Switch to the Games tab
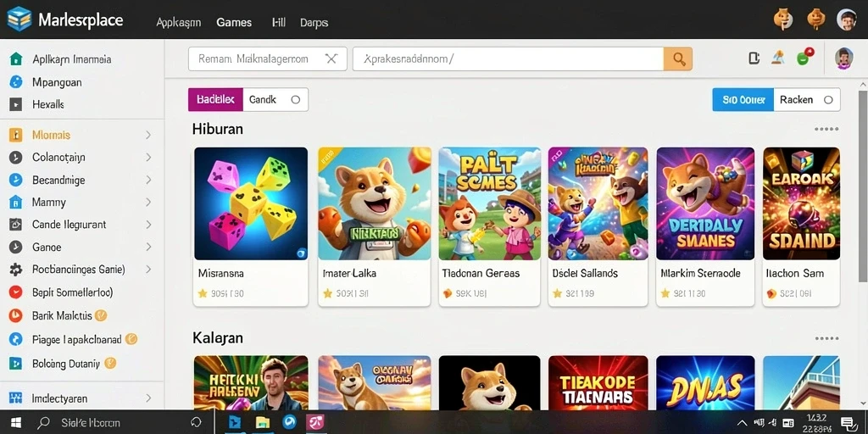The height and width of the screenshot is (434, 868). coord(234,23)
